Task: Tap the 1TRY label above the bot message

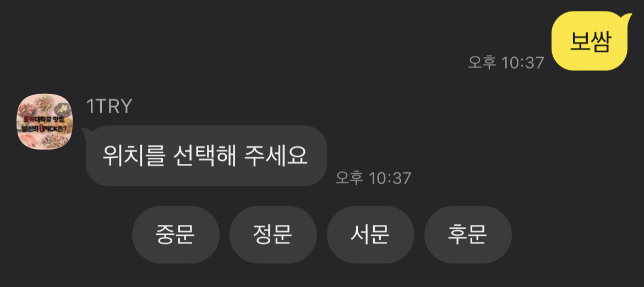Action: tap(109, 106)
